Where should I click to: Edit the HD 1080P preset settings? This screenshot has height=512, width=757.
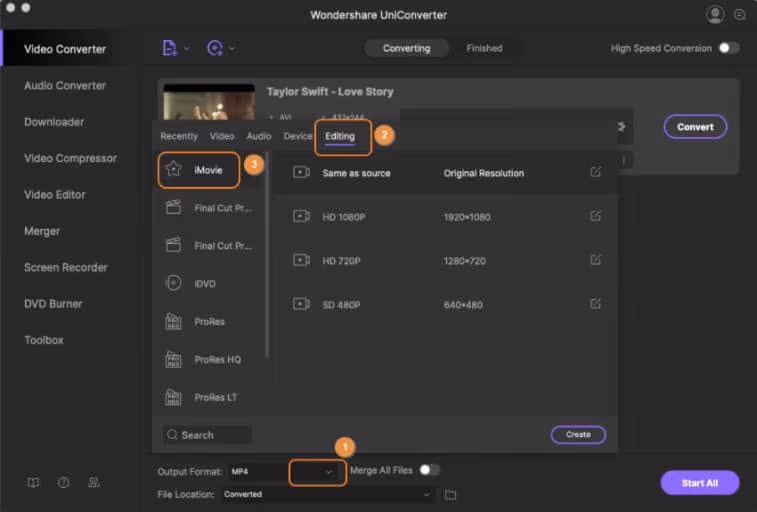596,216
